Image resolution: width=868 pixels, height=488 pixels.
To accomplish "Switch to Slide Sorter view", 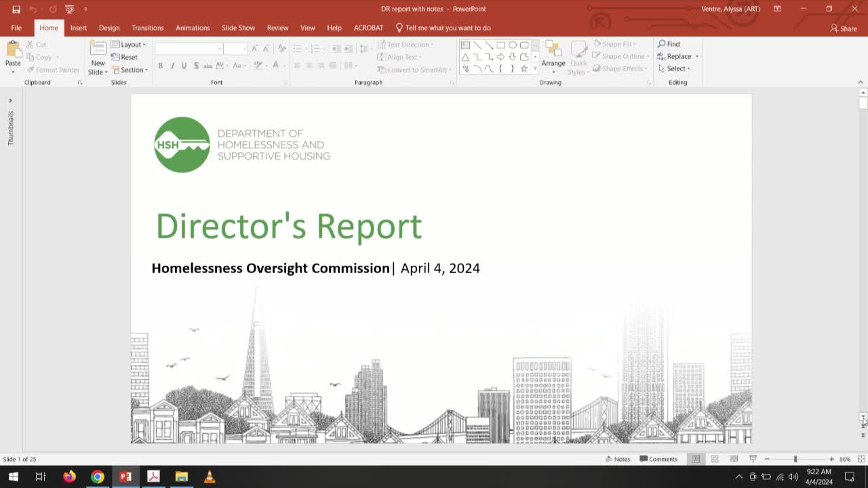I will (x=715, y=459).
